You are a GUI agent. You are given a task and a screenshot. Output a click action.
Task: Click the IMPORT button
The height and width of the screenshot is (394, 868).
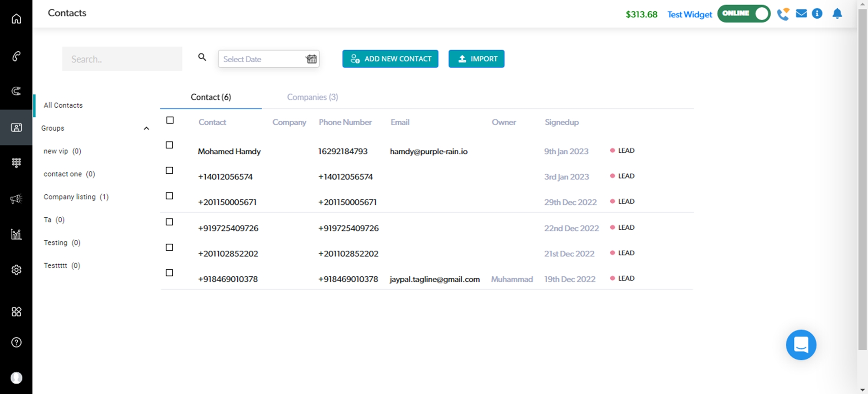tap(476, 59)
